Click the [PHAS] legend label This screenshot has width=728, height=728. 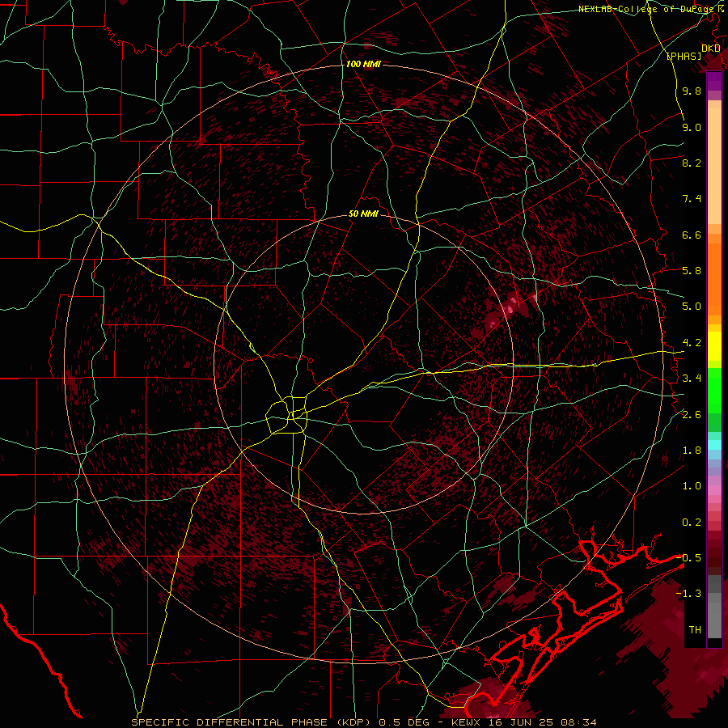[684, 56]
